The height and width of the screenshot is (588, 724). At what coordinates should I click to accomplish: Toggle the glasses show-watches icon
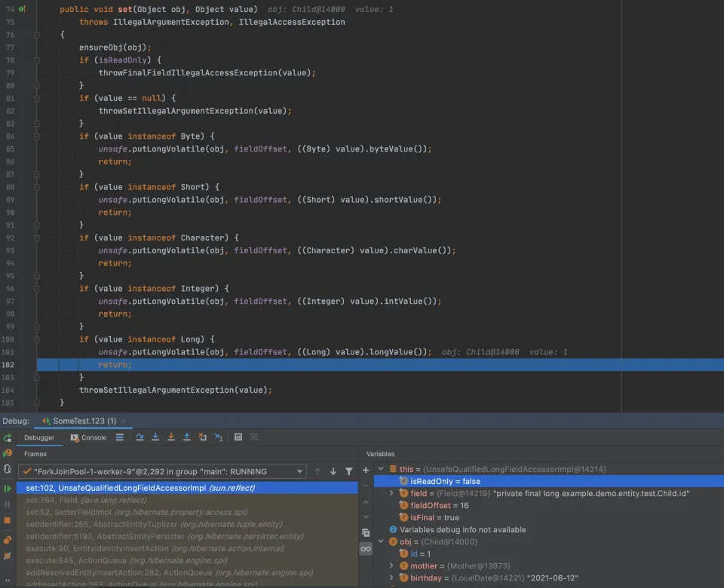pos(366,549)
